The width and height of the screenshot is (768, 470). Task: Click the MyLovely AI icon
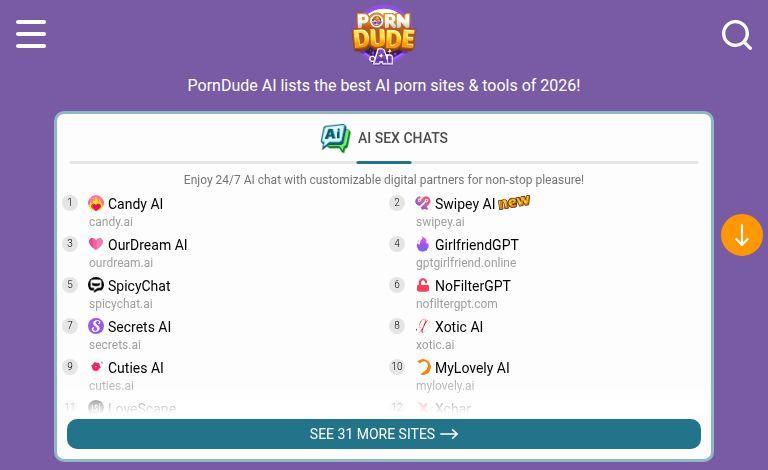[423, 367]
